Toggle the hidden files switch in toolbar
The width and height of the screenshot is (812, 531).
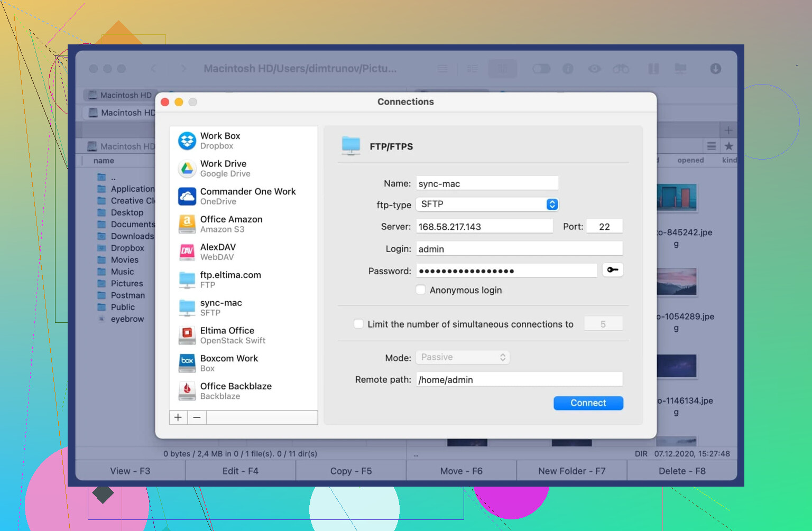click(x=541, y=69)
